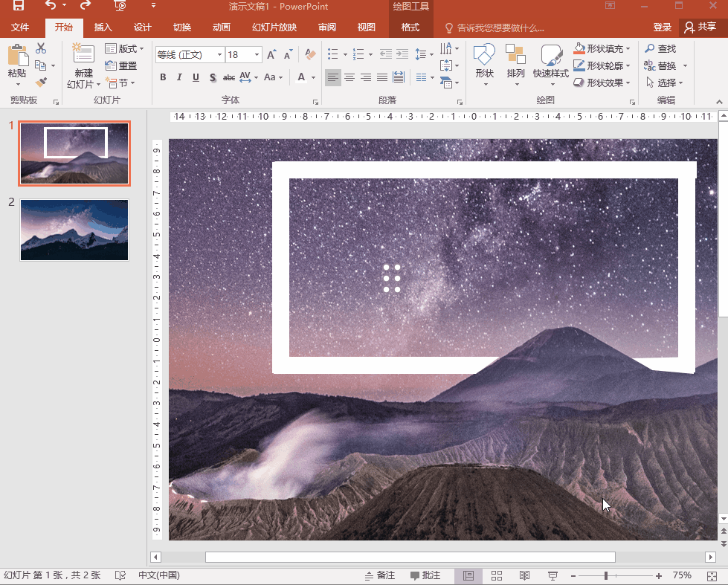Increase font size with large A
Image resolution: width=728 pixels, height=585 pixels.
click(271, 55)
